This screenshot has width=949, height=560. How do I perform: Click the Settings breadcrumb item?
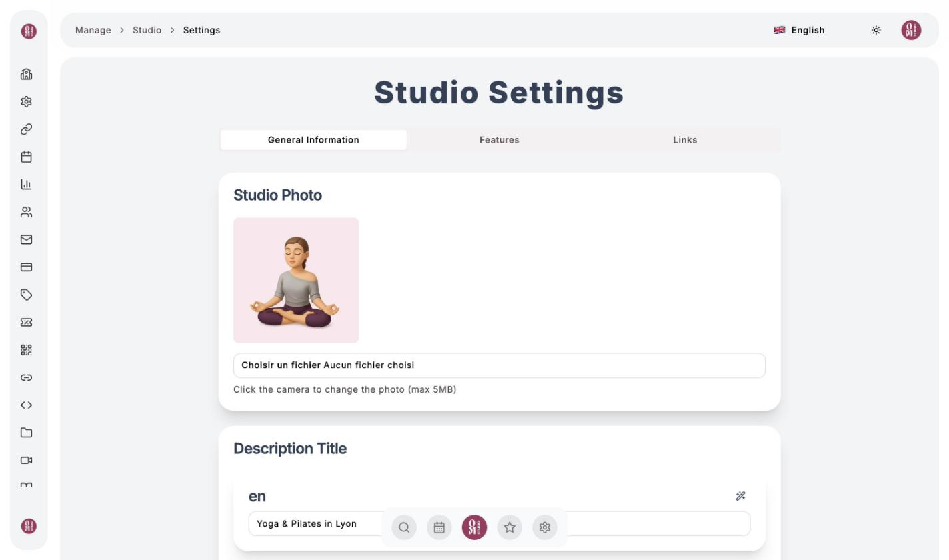[x=201, y=30]
